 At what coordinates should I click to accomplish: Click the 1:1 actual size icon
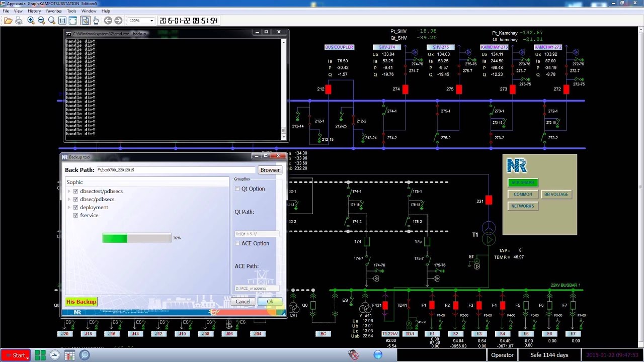coord(62,21)
